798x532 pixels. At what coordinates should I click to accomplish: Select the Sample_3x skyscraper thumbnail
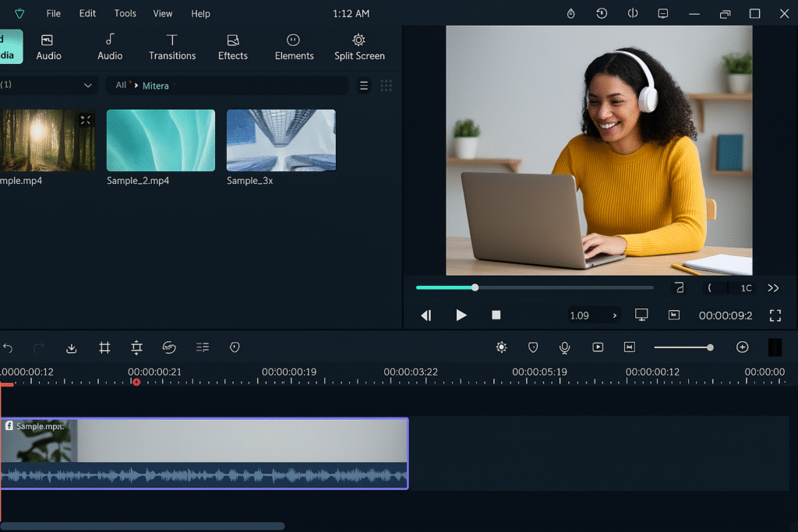[x=281, y=140]
